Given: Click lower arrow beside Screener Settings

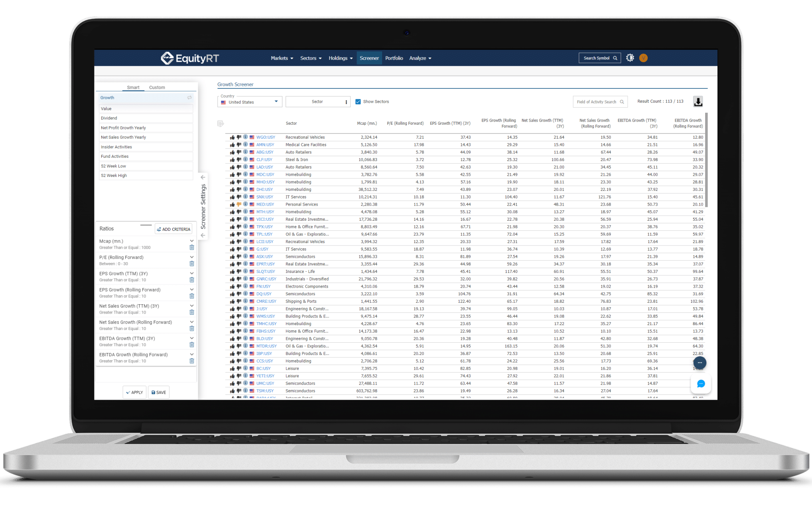Looking at the screenshot, I should click(x=203, y=235).
